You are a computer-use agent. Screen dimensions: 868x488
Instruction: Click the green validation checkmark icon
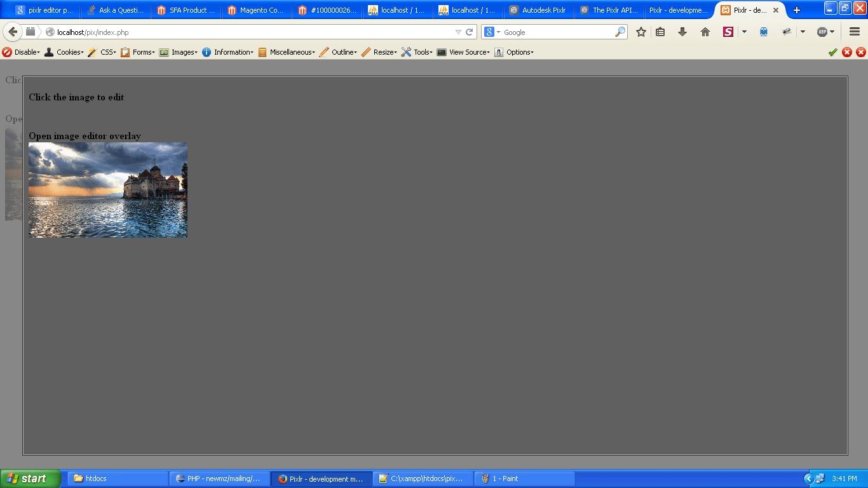pos(833,52)
